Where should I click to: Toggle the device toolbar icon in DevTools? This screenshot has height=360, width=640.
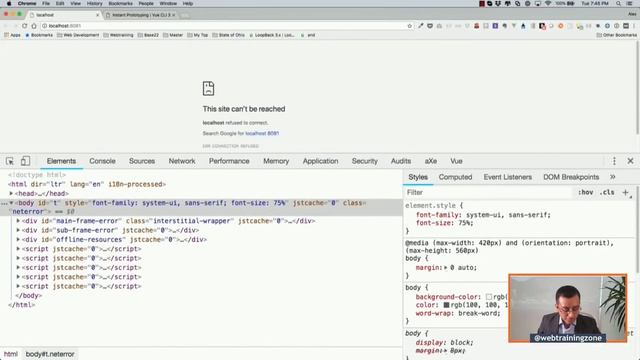click(x=25, y=161)
